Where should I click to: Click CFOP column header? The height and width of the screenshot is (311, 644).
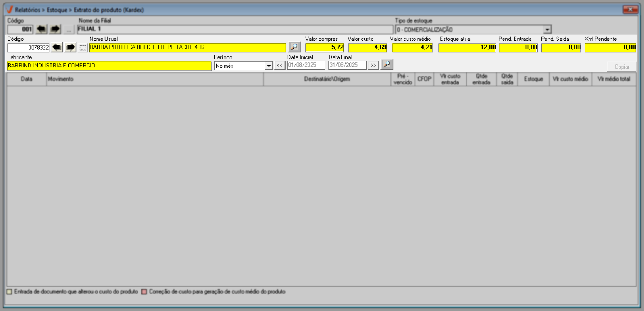(424, 79)
